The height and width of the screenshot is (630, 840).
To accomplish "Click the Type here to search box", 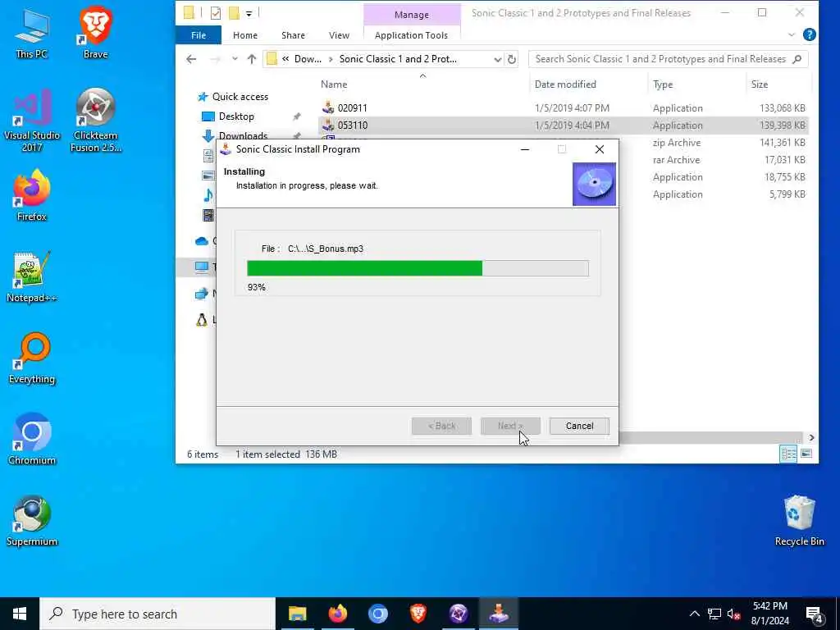I will 157,614.
